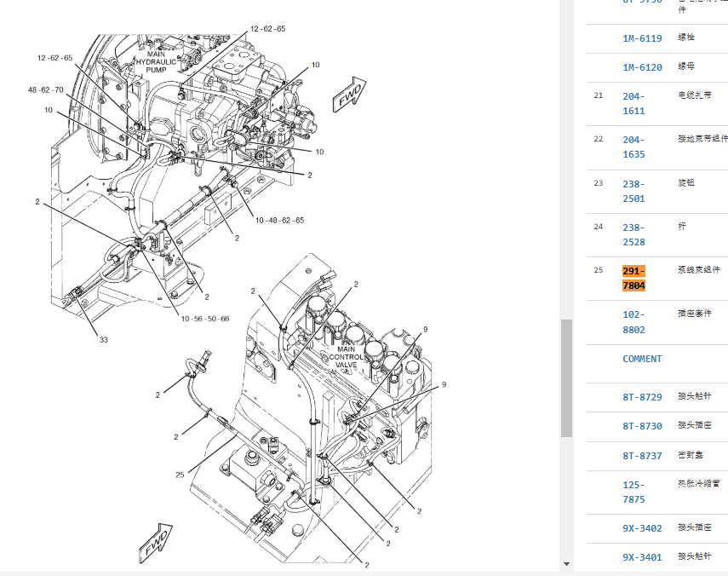The height and width of the screenshot is (576, 728).
Task: Open part link 102-8802
Action: pos(633,322)
